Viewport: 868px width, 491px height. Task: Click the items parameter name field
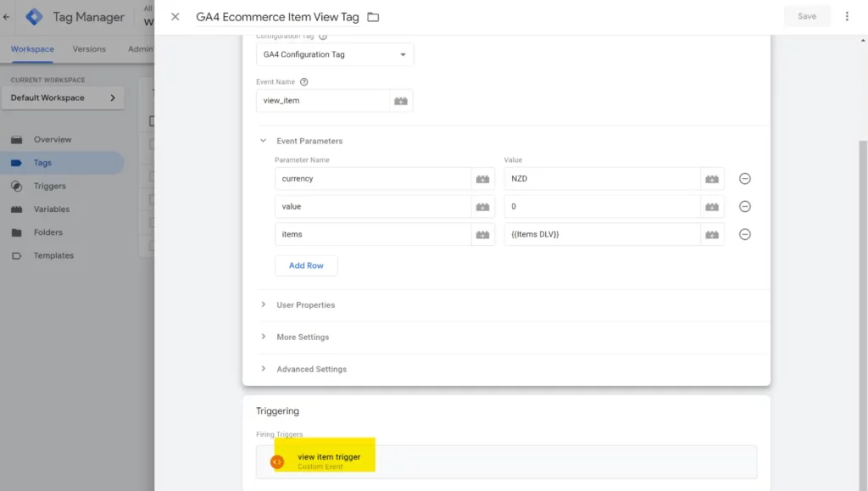pos(373,234)
